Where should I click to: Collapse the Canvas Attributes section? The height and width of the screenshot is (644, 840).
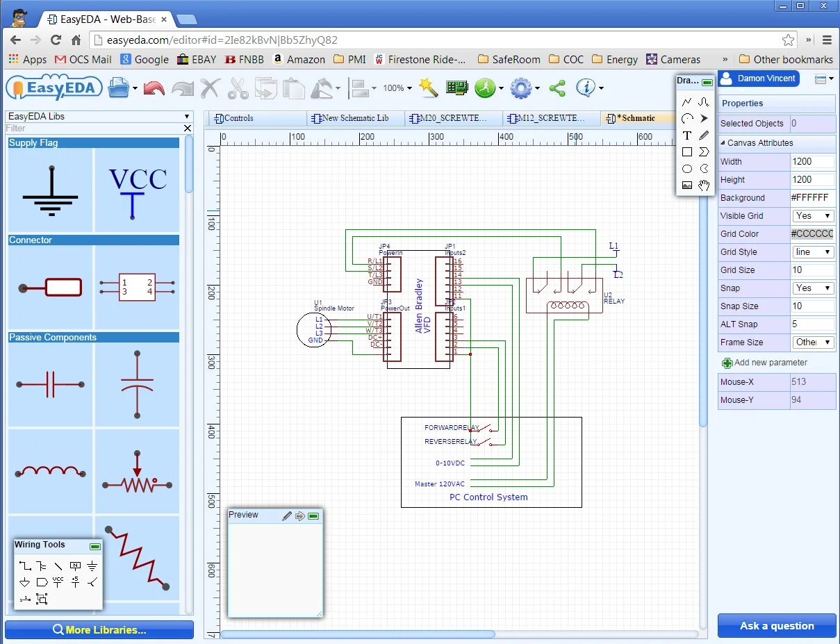pyautogui.click(x=723, y=143)
